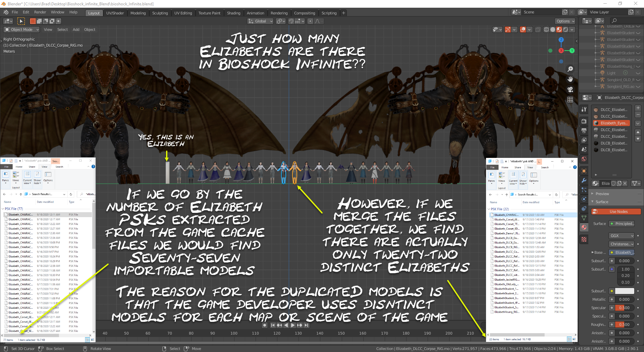This screenshot has height=352, width=644.
Task: Click the Subsurface Color white swatch
Action: [624, 291]
